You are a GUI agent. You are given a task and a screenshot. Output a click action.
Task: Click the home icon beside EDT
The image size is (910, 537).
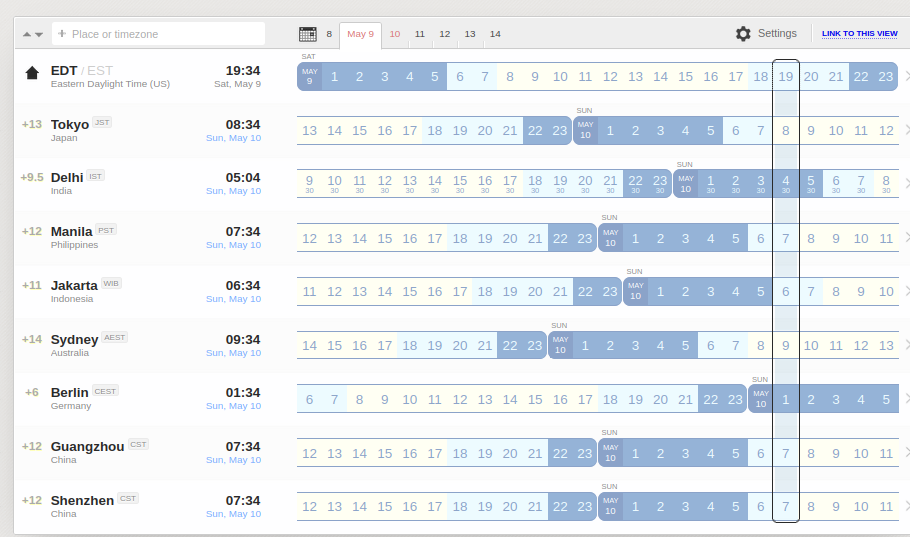coord(32,73)
